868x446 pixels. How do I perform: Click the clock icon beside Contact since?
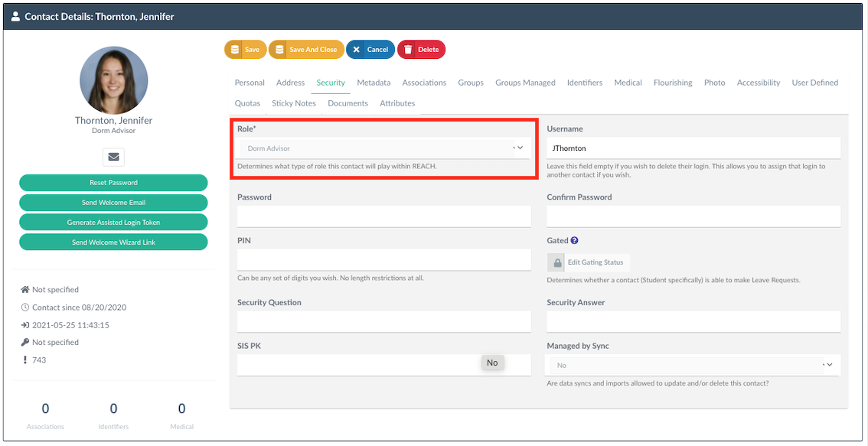tap(25, 307)
